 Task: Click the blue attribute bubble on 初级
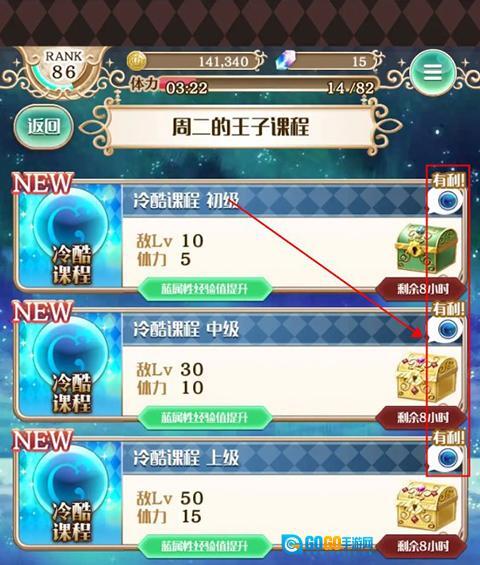point(446,201)
